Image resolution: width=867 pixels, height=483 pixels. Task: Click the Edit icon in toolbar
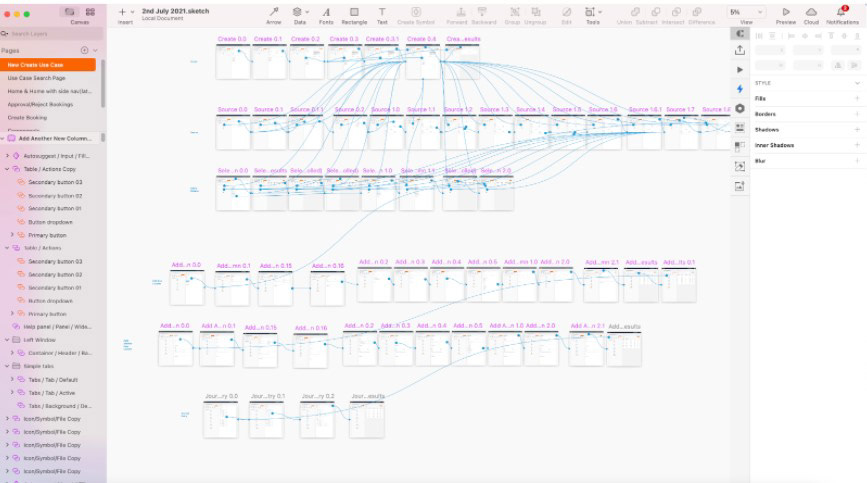[567, 12]
